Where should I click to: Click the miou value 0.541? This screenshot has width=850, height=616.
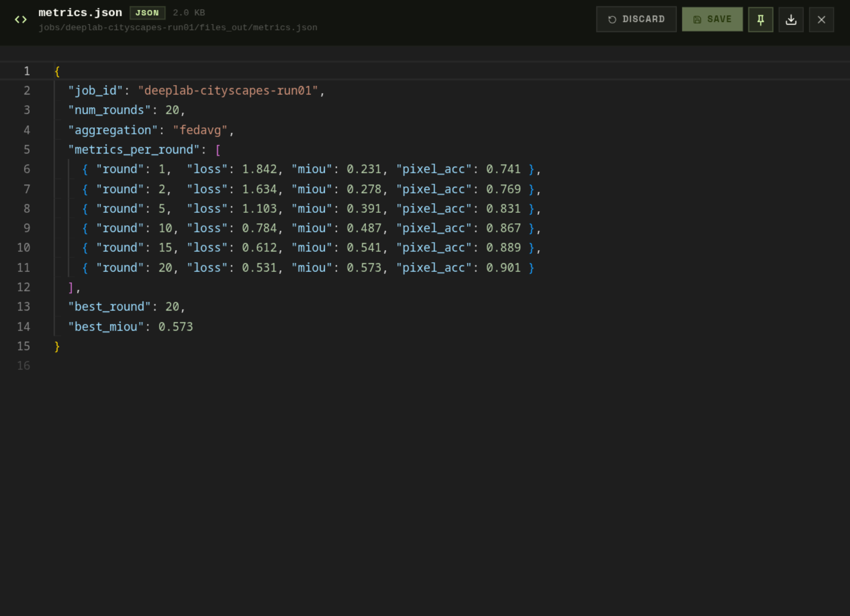click(364, 248)
